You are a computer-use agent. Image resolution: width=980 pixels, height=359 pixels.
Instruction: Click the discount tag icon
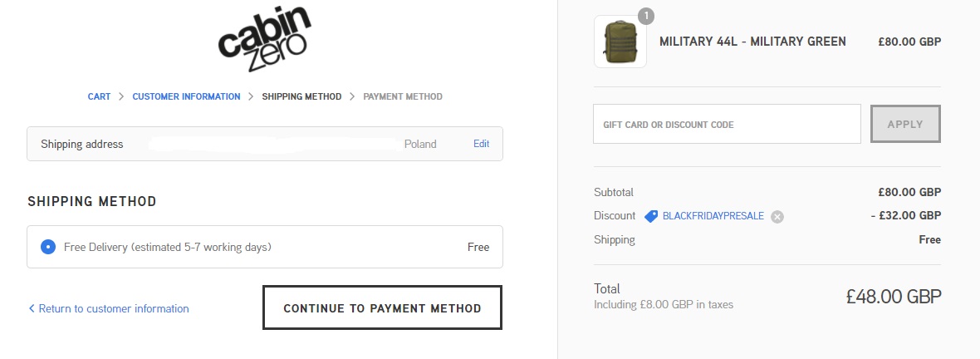pos(651,216)
